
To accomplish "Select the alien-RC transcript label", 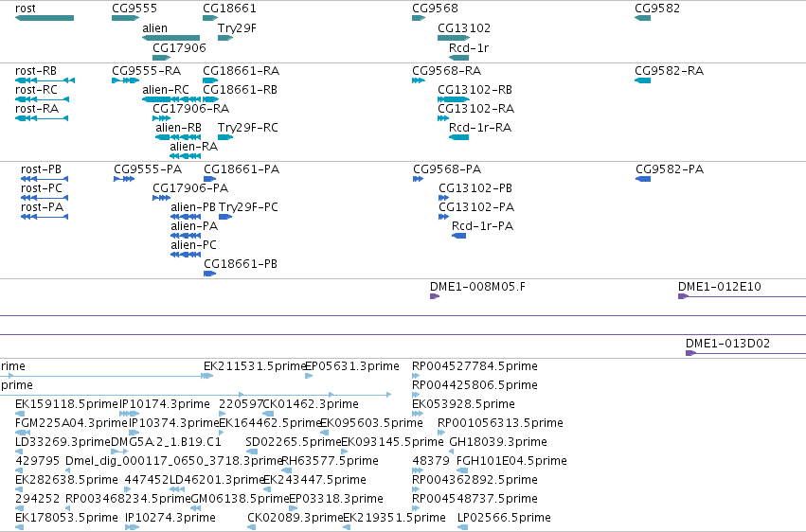I will click(x=166, y=89).
